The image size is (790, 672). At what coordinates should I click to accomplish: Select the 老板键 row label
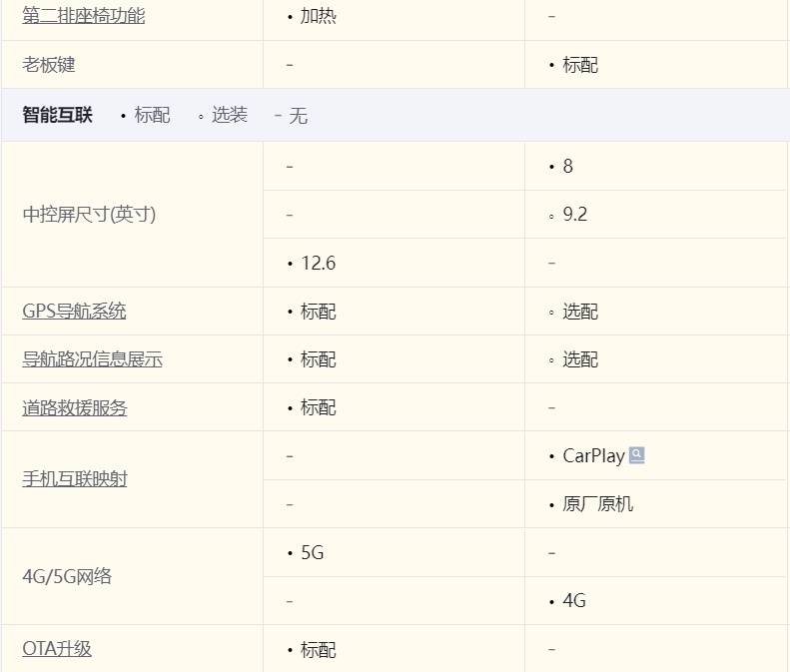pos(49,65)
